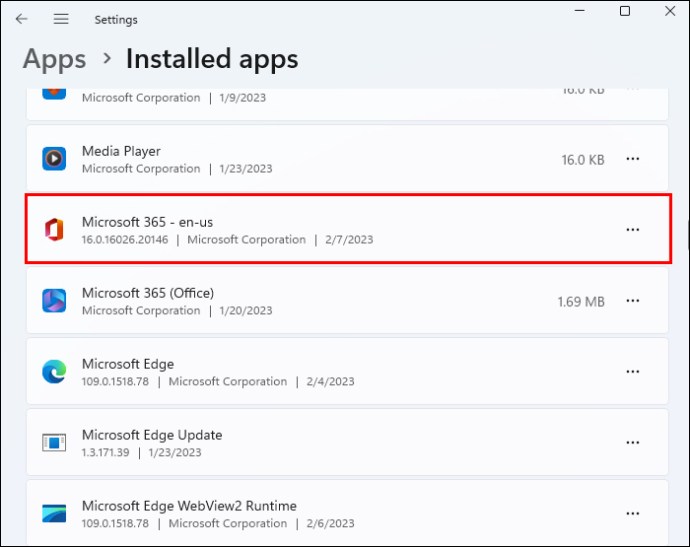Click the back arrow in Settings

(21, 19)
